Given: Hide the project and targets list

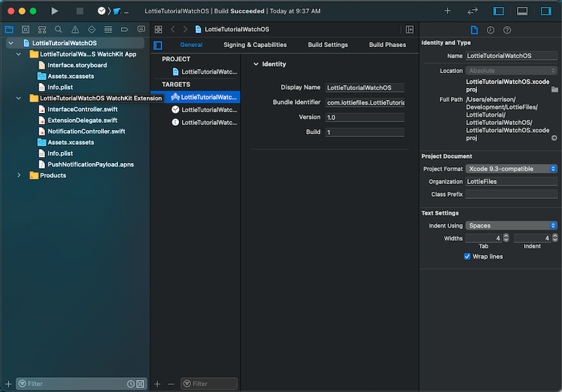Looking at the screenshot, I should coord(158,45).
